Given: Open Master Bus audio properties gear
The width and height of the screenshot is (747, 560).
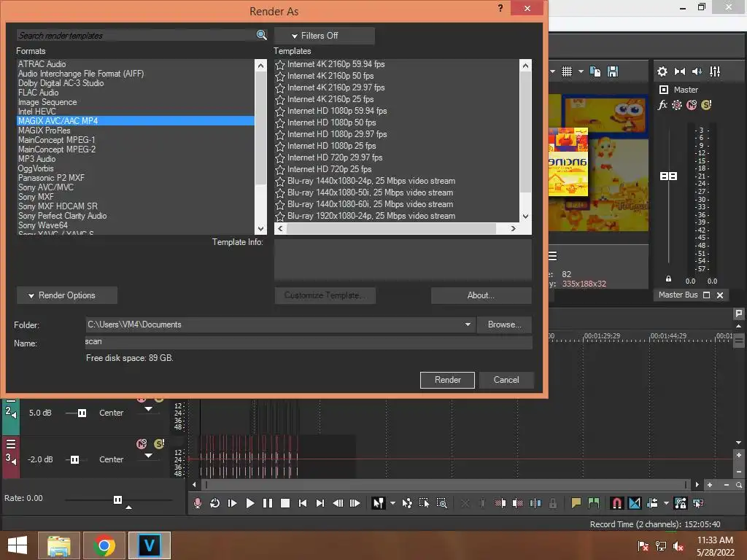Looking at the screenshot, I should point(662,71).
